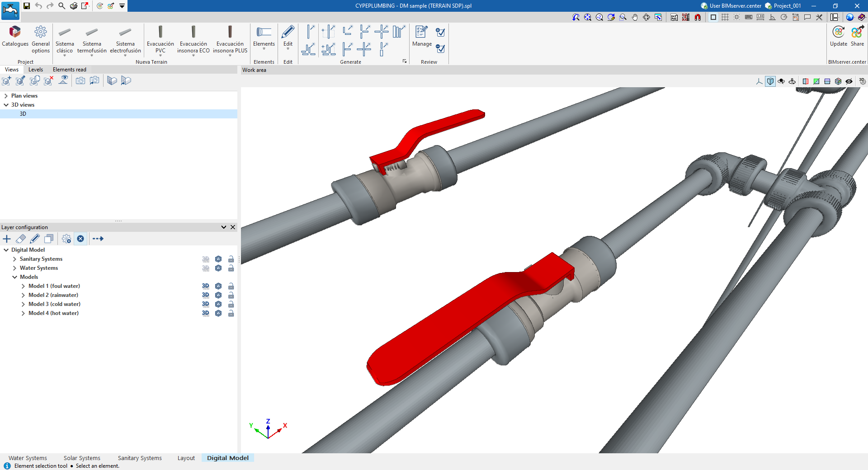This screenshot has width=868, height=470.
Task: Open General options
Action: pyautogui.click(x=41, y=39)
